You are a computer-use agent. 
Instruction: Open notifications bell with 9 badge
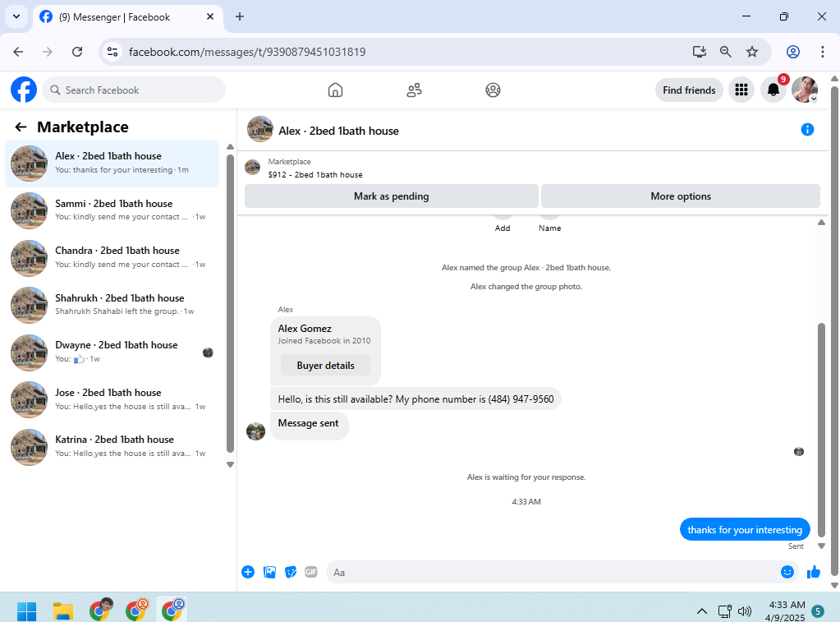[x=773, y=90]
